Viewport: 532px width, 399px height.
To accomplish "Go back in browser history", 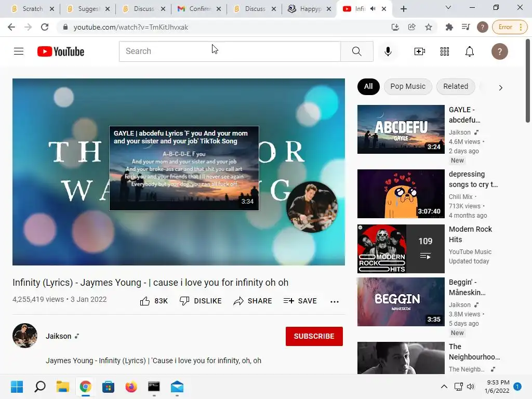I will coord(11,27).
